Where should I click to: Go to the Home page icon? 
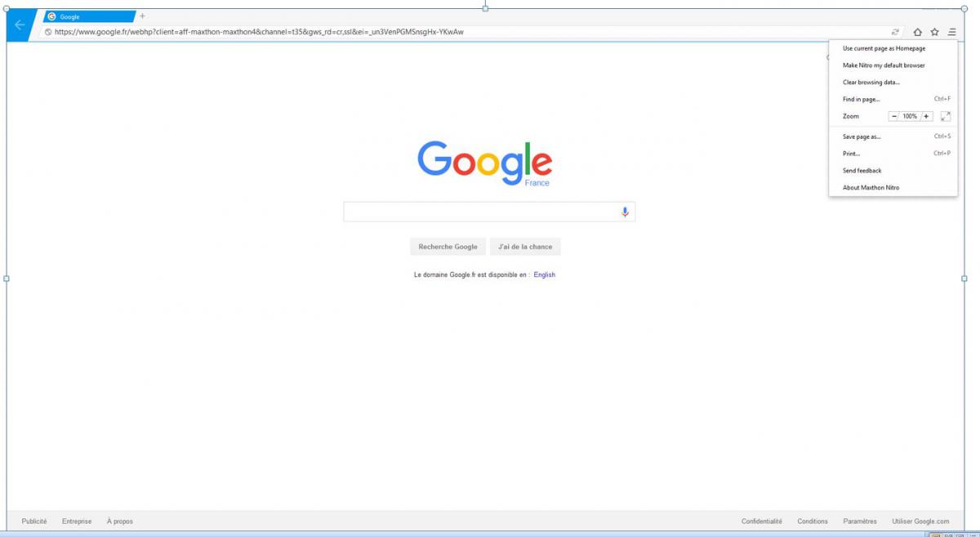[x=917, y=32]
